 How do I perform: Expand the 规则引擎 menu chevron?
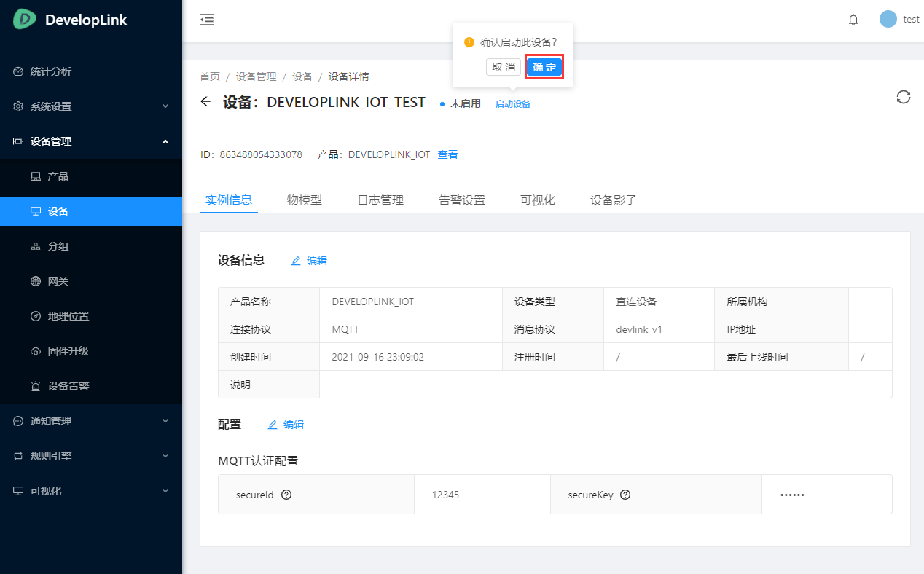(x=165, y=456)
